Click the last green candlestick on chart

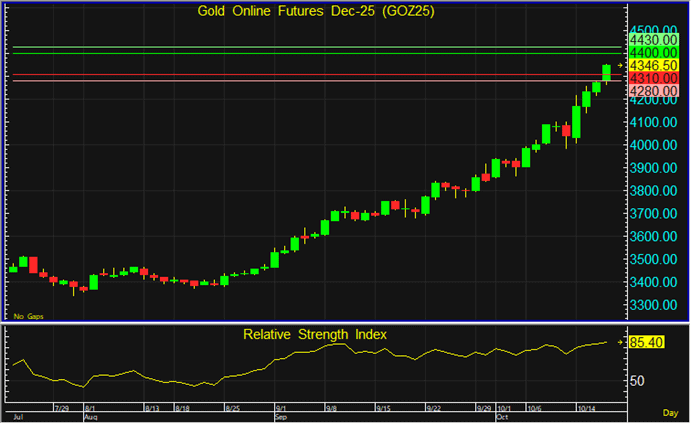(607, 72)
